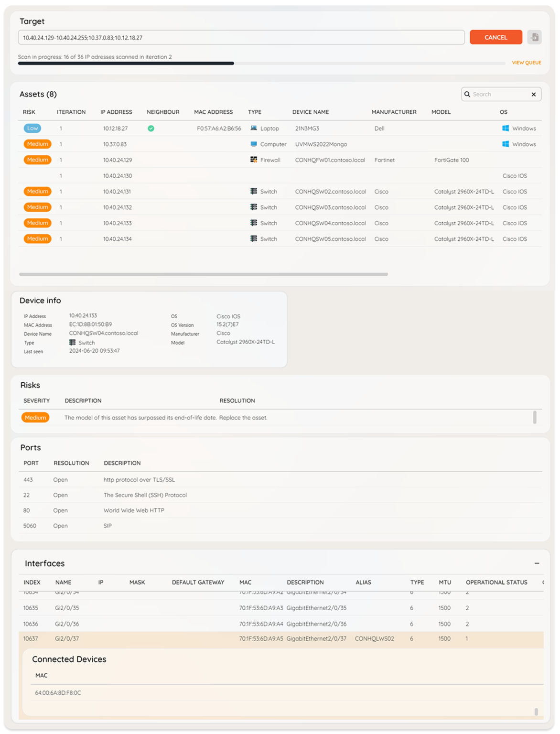Click inside the Target IP range field
This screenshot has height=734, width=560.
[x=239, y=37]
